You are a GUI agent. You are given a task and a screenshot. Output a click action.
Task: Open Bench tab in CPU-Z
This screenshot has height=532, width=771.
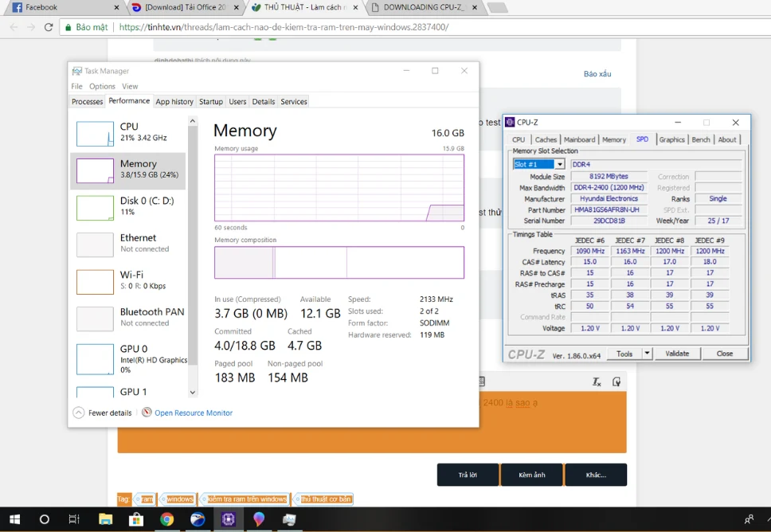pyautogui.click(x=701, y=139)
